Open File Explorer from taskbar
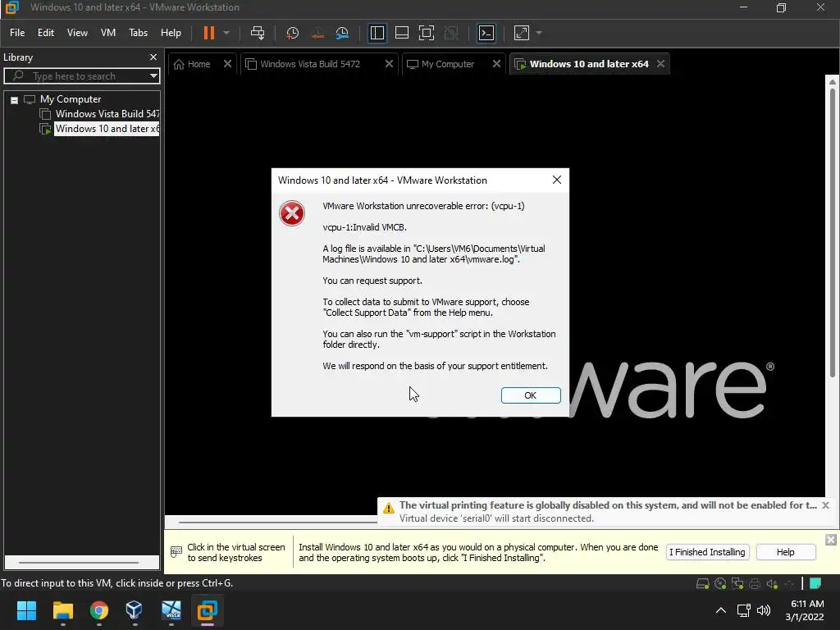 click(62, 610)
